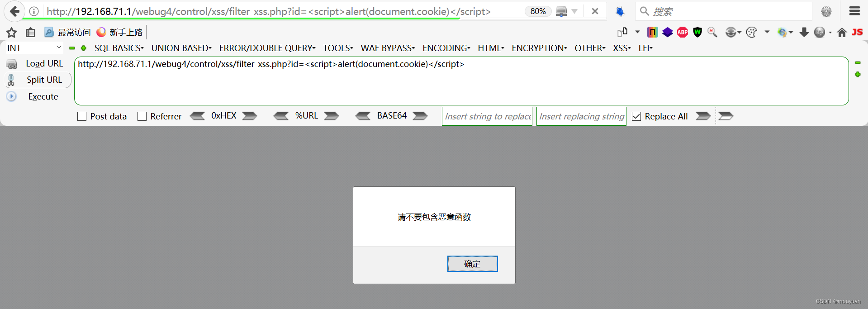Click the 80% zoom level indicator

(x=538, y=11)
